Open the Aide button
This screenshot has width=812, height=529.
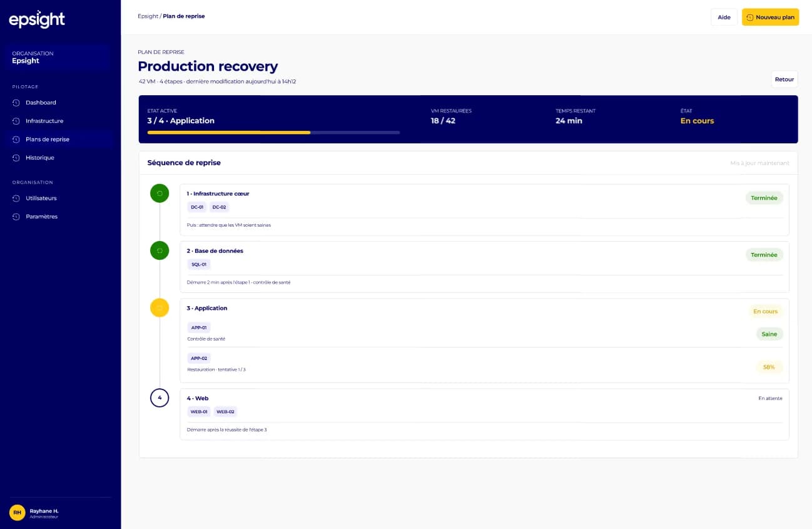click(x=724, y=18)
